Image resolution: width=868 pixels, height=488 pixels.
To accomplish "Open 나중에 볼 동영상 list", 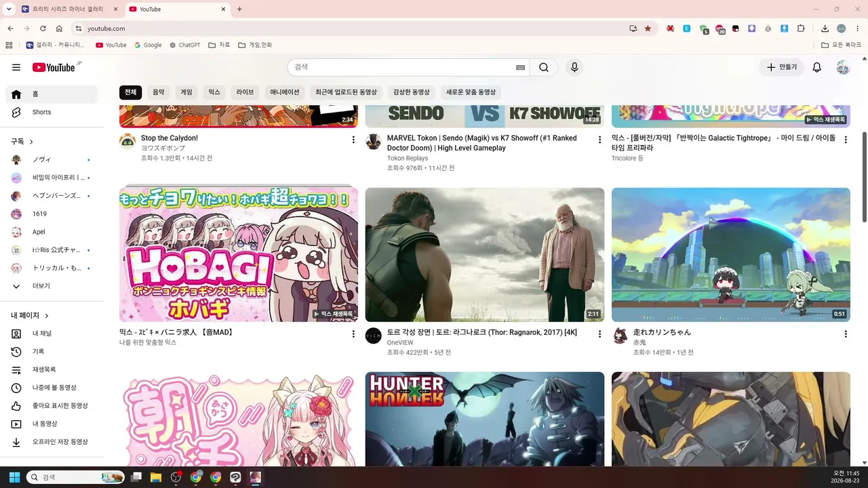I will 52,388.
